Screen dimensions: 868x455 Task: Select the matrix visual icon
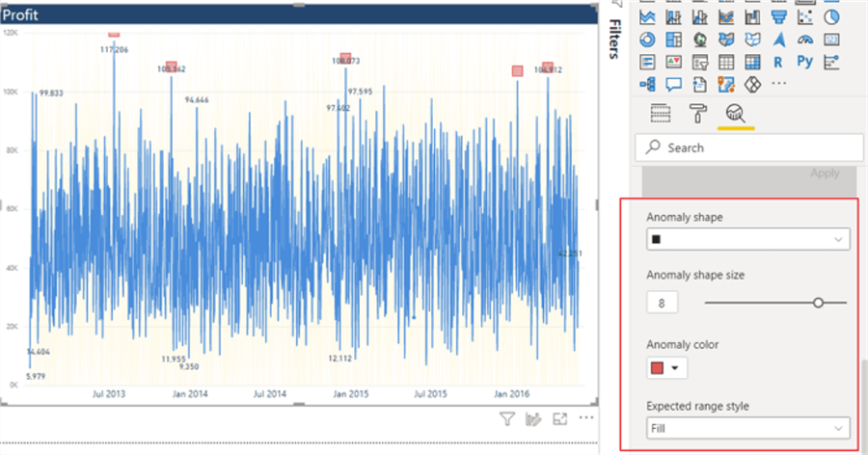(x=752, y=62)
